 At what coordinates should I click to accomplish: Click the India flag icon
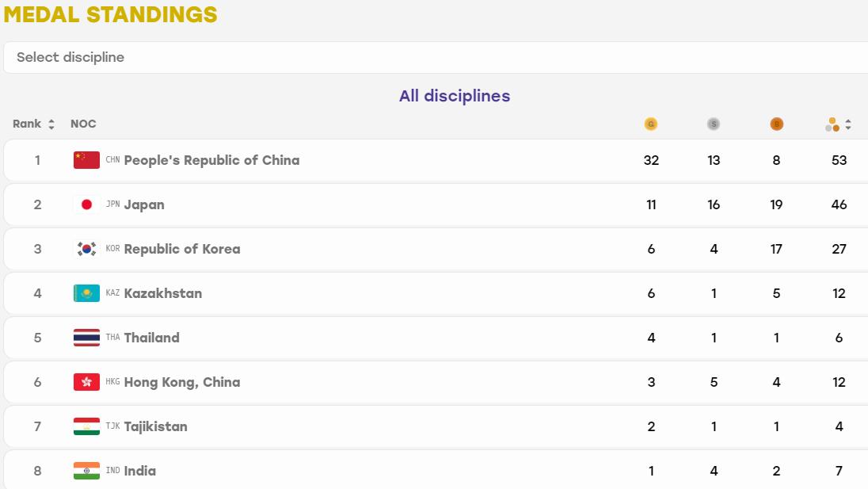(86, 471)
